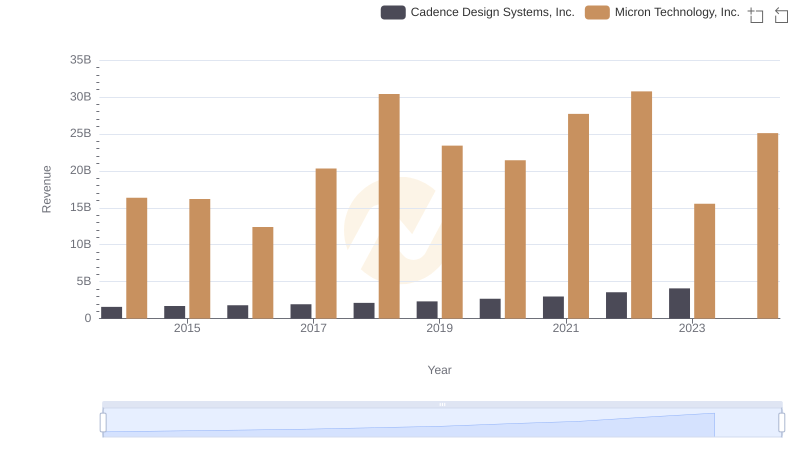The height and width of the screenshot is (461, 800).
Task: Select Micron's 2018 revenue bar
Action: coord(389,206)
